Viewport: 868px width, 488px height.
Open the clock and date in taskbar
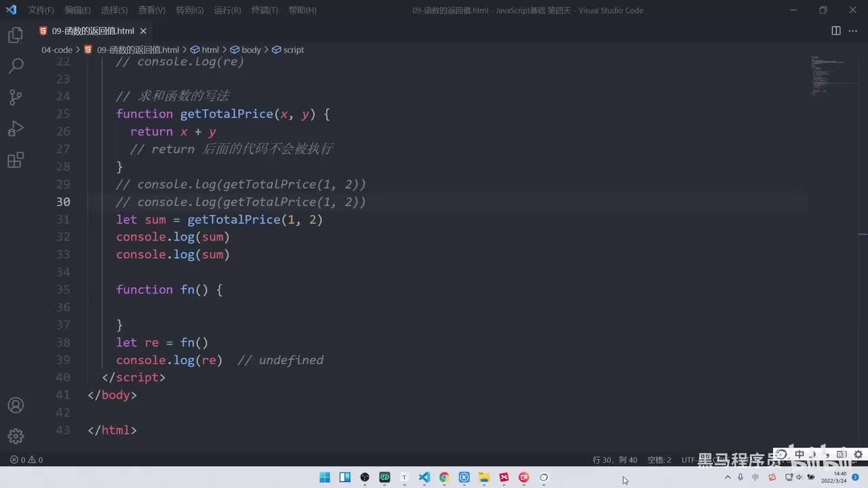pyautogui.click(x=834, y=477)
